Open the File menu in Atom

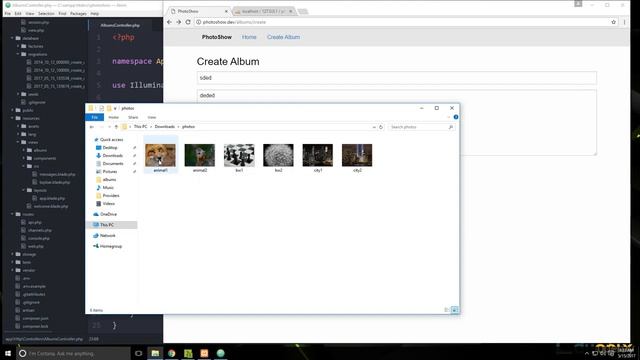(x=7, y=13)
